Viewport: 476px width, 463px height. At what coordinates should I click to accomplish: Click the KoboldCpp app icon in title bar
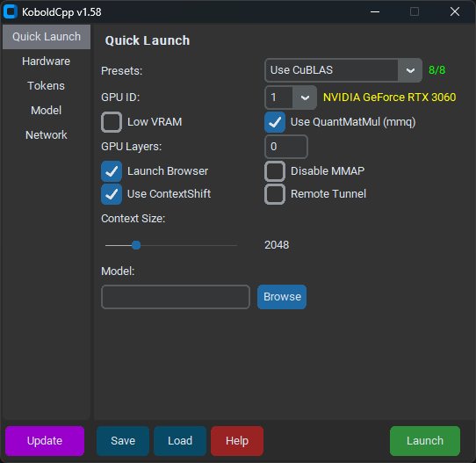point(11,11)
